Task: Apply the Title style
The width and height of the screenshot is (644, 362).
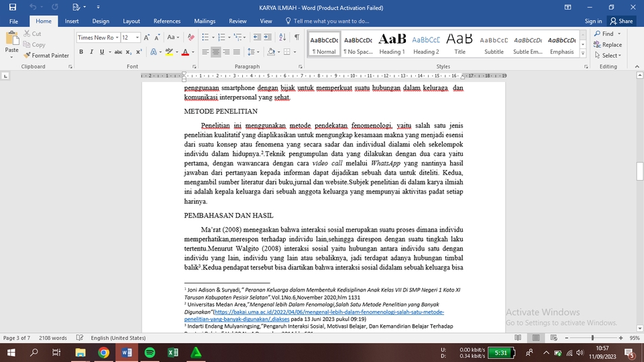Action: [x=460, y=43]
